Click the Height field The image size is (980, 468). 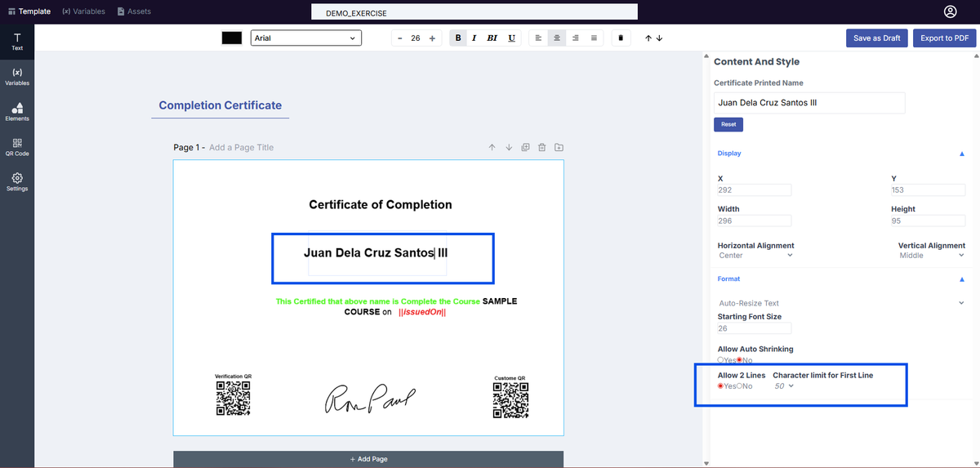click(928, 221)
